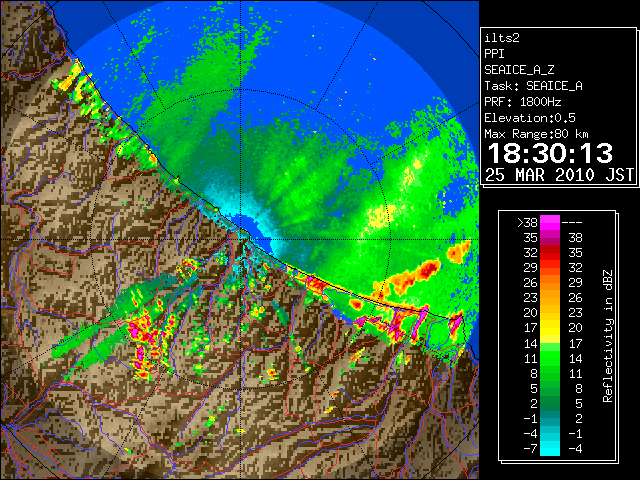Screen dimensions: 640x480
Task: Click the 'Task: SEAICE_A' line
Action: pos(533,86)
